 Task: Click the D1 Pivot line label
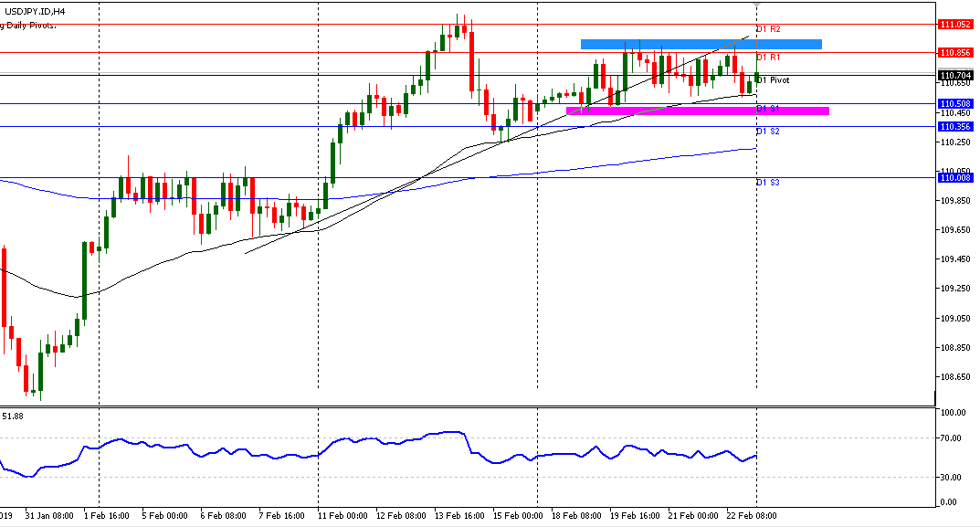773,80
